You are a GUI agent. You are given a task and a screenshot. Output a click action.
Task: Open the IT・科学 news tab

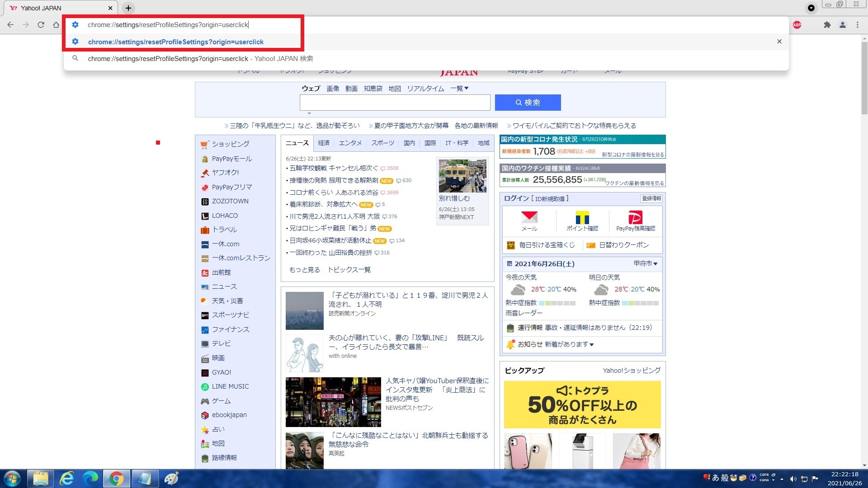(x=457, y=143)
